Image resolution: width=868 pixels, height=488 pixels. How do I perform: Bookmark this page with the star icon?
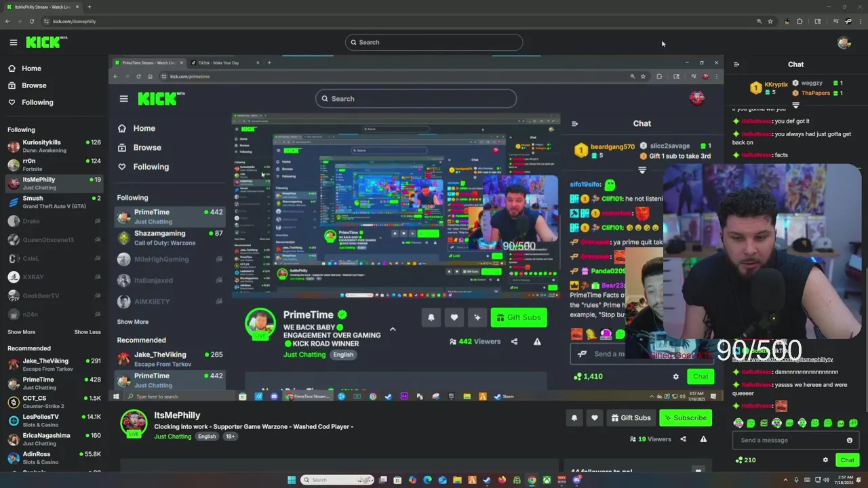770,21
